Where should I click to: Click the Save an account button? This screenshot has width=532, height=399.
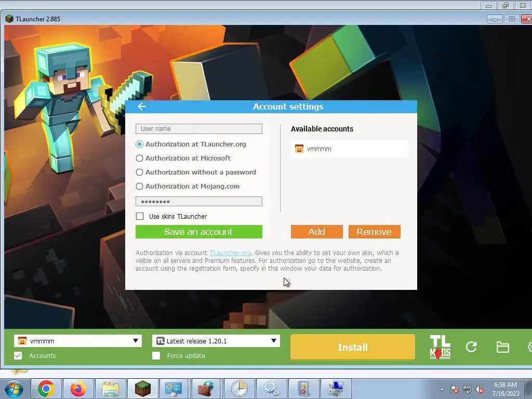(199, 232)
